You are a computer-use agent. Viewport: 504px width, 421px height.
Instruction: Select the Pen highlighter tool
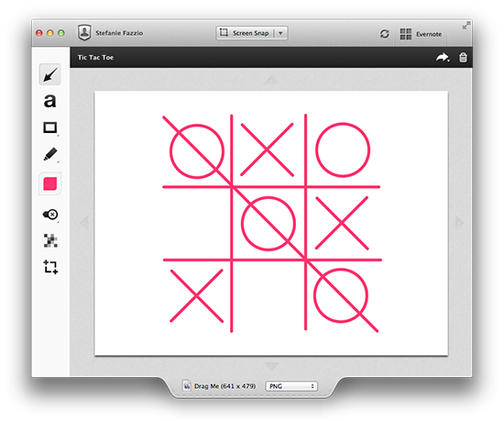[x=50, y=154]
